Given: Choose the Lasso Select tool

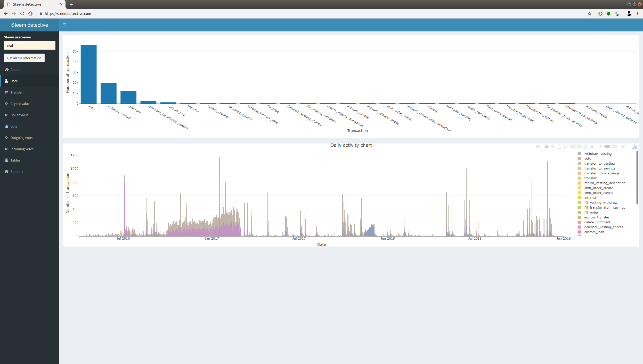Looking at the screenshot, I should click(565, 147).
